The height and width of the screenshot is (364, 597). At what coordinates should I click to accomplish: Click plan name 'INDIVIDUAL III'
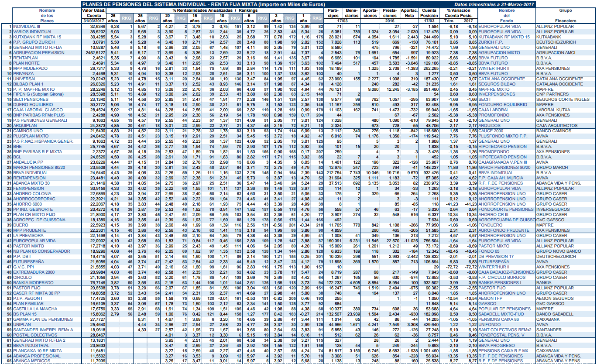click(x=27, y=27)
